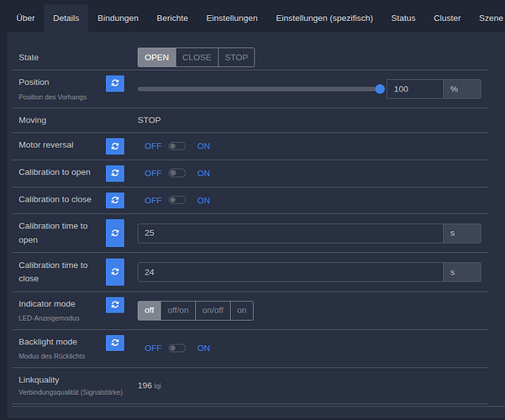This screenshot has height=420, width=505.
Task: Refresh the Indicator mode setting
Action: (115, 305)
